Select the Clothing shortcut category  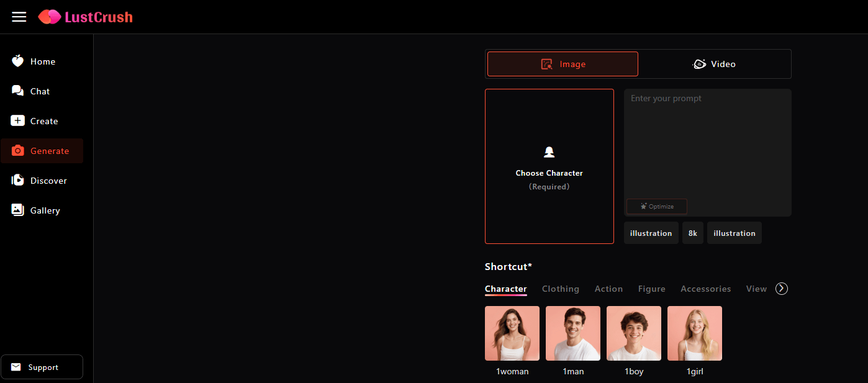click(x=560, y=288)
